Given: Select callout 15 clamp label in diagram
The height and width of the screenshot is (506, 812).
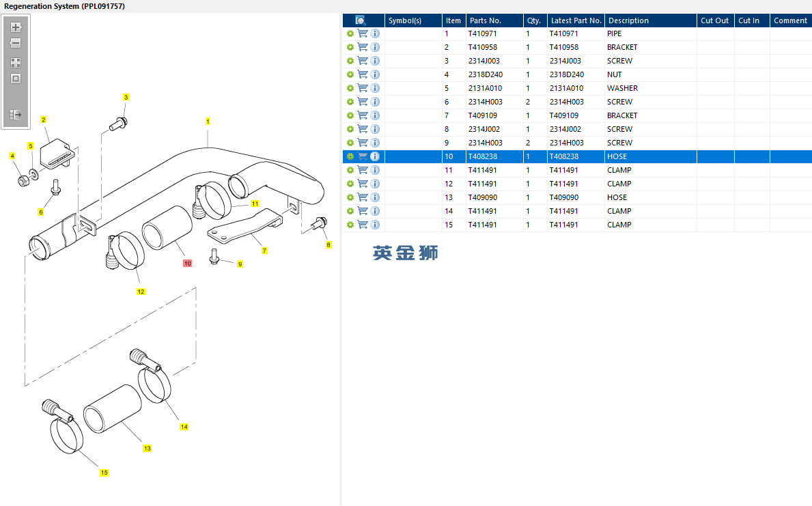Looking at the screenshot, I should point(104,473).
